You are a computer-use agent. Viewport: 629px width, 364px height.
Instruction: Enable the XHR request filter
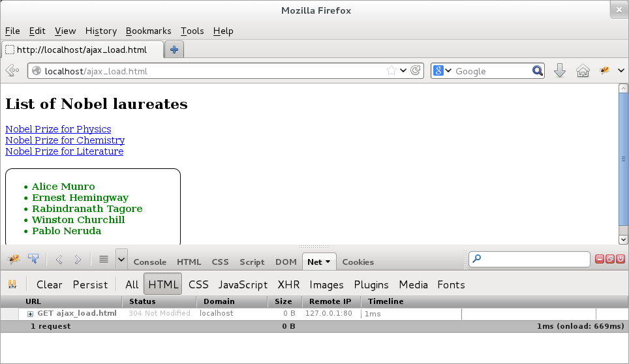[x=288, y=284]
